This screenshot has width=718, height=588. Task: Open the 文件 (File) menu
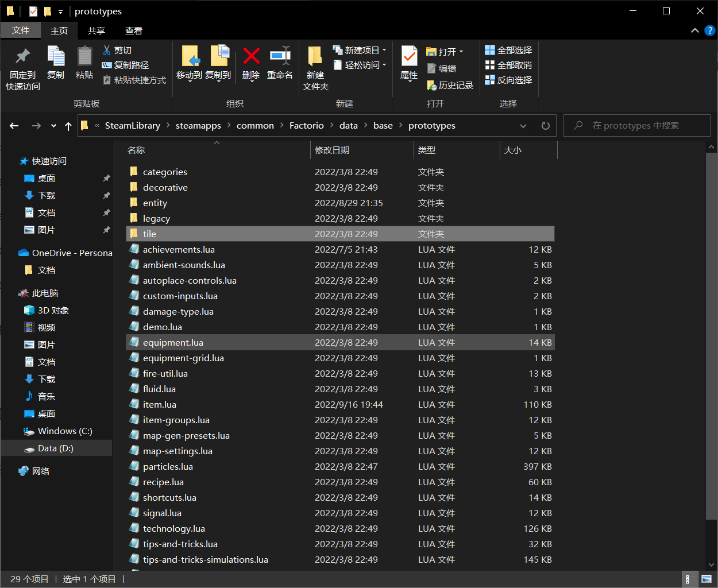pyautogui.click(x=21, y=30)
